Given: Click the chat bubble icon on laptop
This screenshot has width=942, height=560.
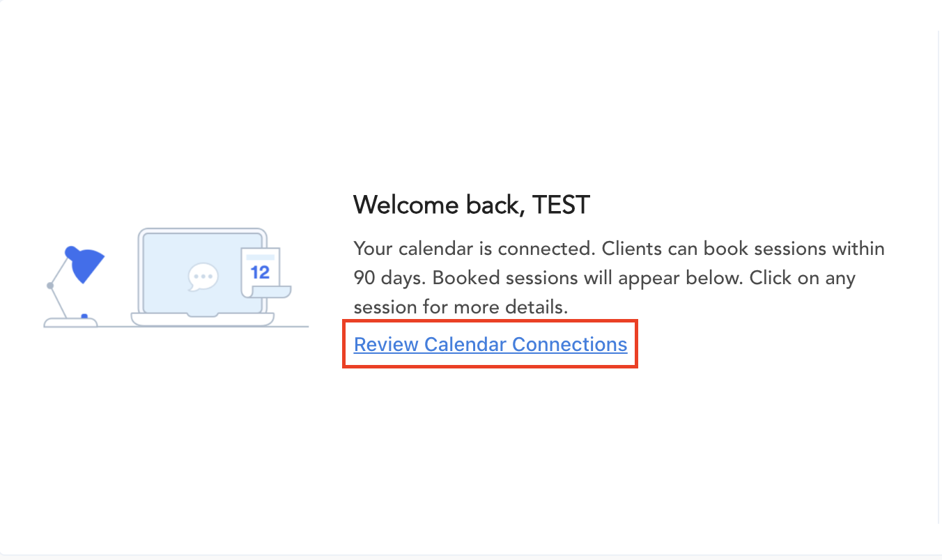Looking at the screenshot, I should click(203, 277).
